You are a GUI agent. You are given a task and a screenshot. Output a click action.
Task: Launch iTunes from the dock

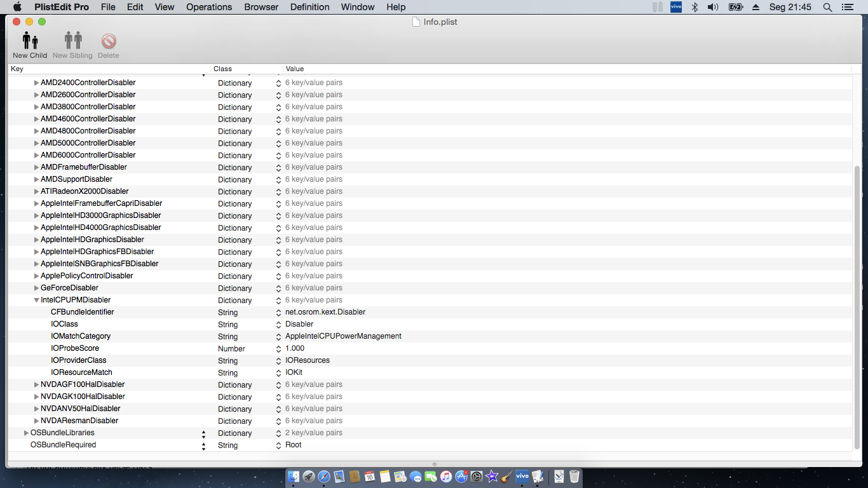446,476
